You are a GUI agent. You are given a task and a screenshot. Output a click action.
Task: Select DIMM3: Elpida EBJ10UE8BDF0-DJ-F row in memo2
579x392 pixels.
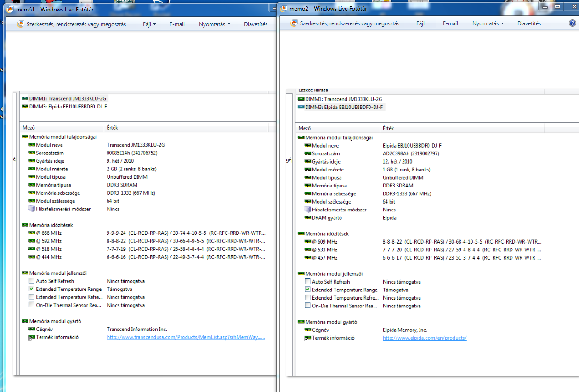341,107
